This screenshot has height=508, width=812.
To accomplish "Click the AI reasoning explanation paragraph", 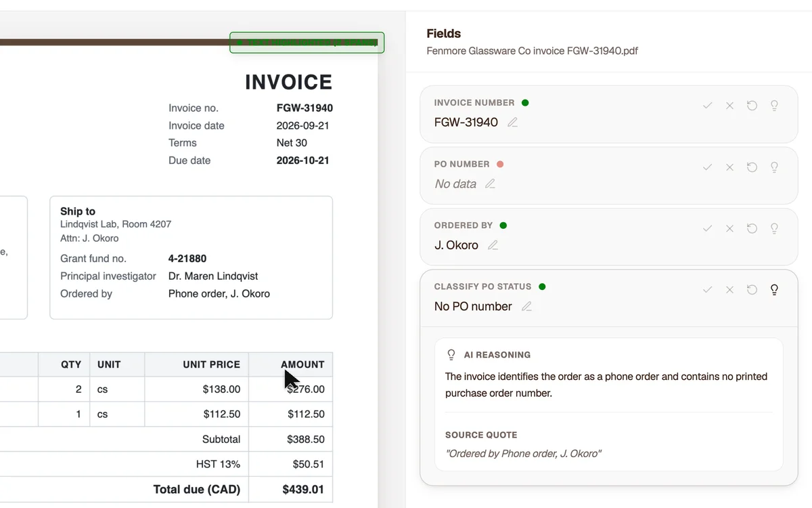I will [x=606, y=385].
